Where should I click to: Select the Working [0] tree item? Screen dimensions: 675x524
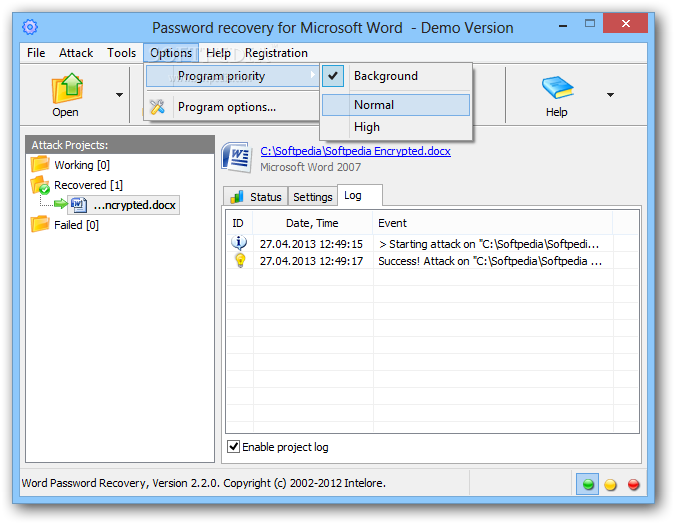coord(82,165)
